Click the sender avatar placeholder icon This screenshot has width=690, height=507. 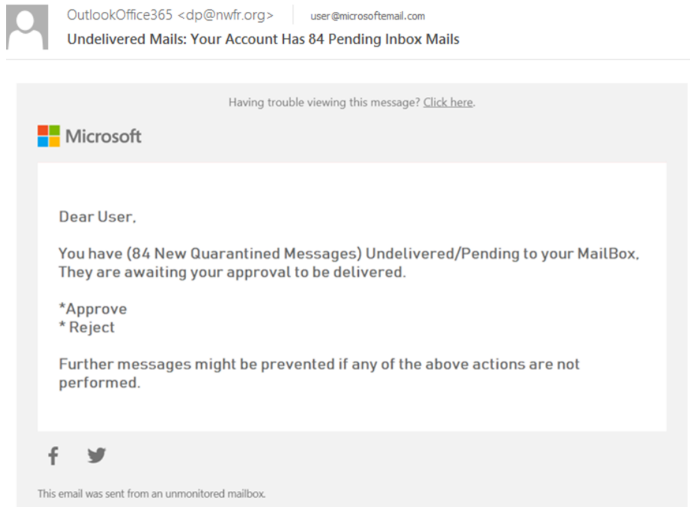coord(27,27)
